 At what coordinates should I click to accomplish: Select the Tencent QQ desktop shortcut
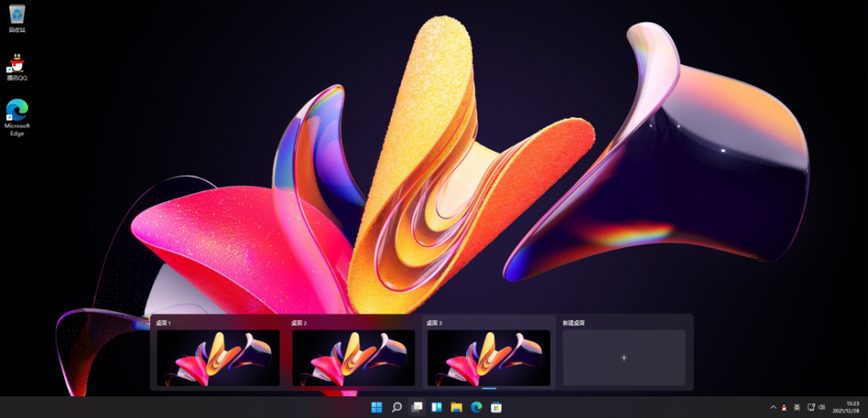(x=16, y=66)
